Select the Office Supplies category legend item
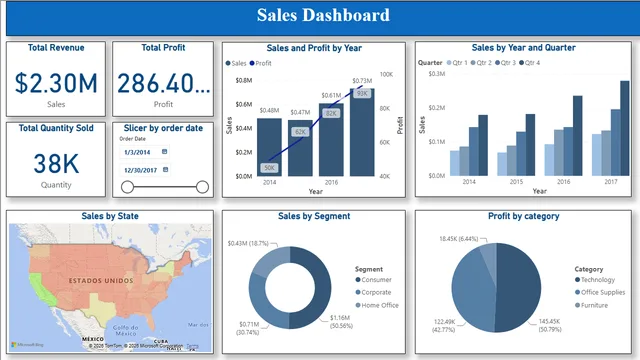 (x=600, y=292)
